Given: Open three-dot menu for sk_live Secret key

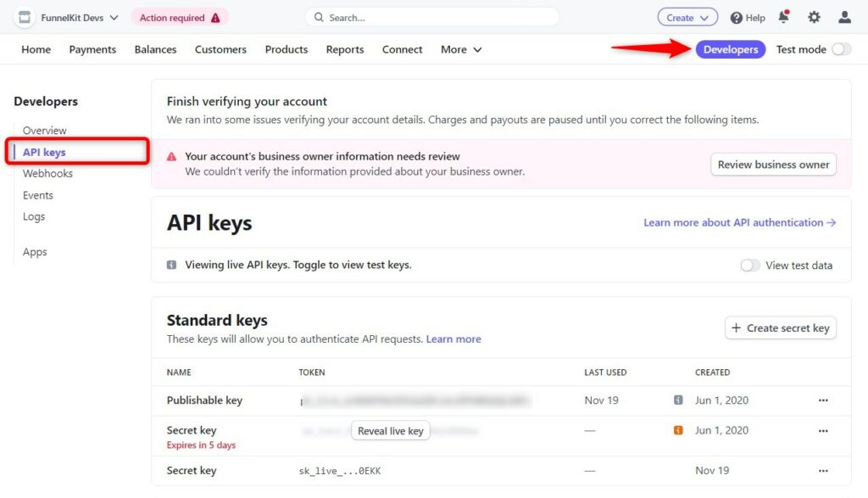Looking at the screenshot, I should [x=823, y=470].
